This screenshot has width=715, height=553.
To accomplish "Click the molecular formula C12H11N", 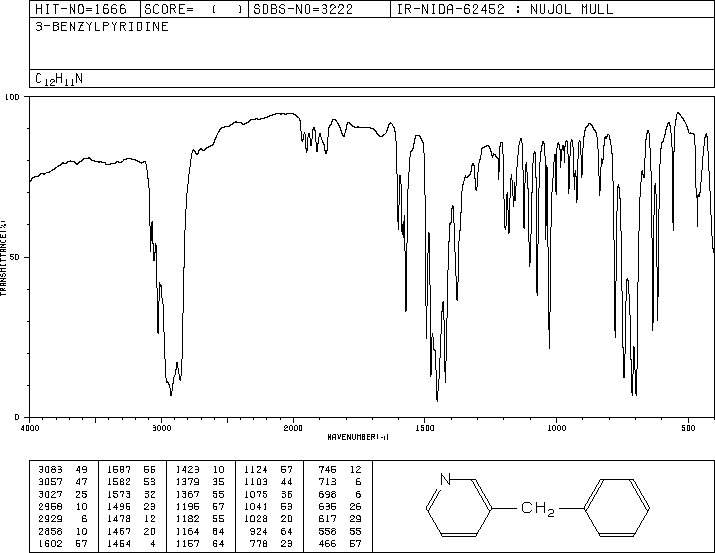I will 59,79.
